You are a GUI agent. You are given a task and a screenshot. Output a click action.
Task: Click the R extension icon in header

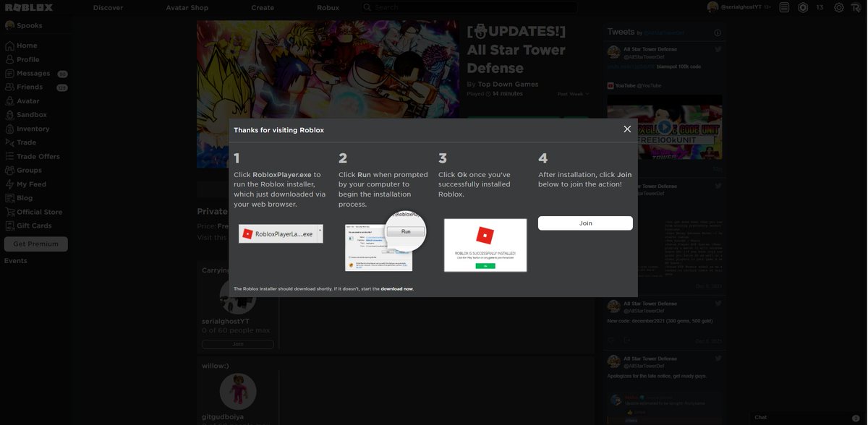[x=856, y=7]
